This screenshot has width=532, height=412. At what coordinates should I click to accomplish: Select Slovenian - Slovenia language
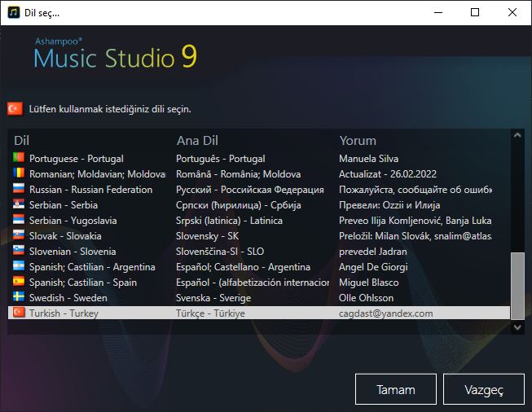click(x=73, y=252)
